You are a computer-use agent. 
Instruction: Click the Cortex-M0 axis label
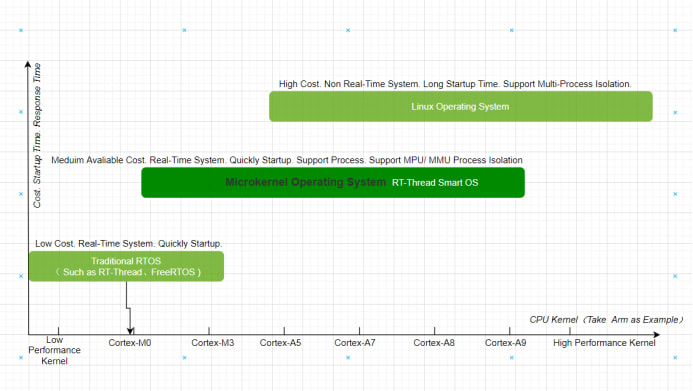pyautogui.click(x=129, y=343)
